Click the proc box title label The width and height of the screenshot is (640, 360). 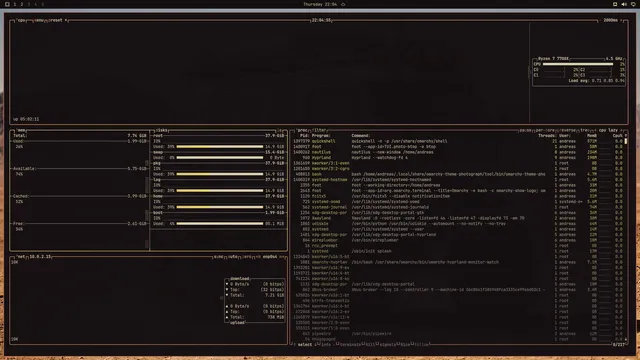point(302,131)
